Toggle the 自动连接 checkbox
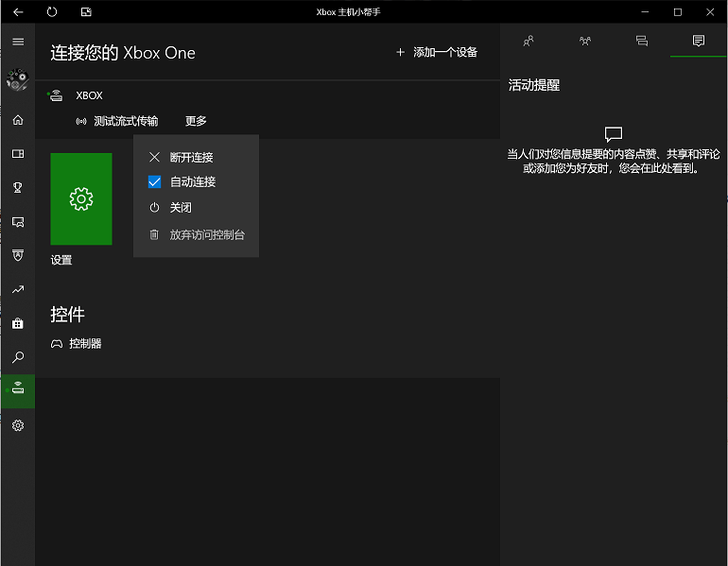The image size is (728, 566). [155, 181]
